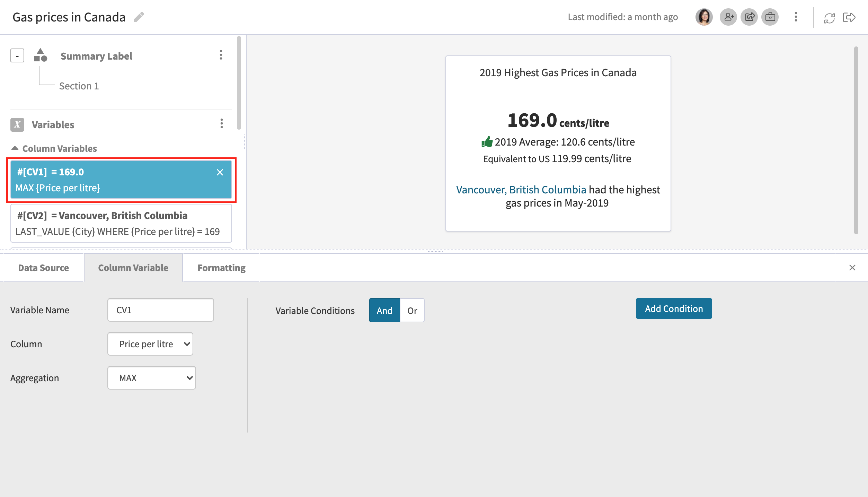Select the CV2 variable card
This screenshot has height=497, width=868.
(x=121, y=223)
